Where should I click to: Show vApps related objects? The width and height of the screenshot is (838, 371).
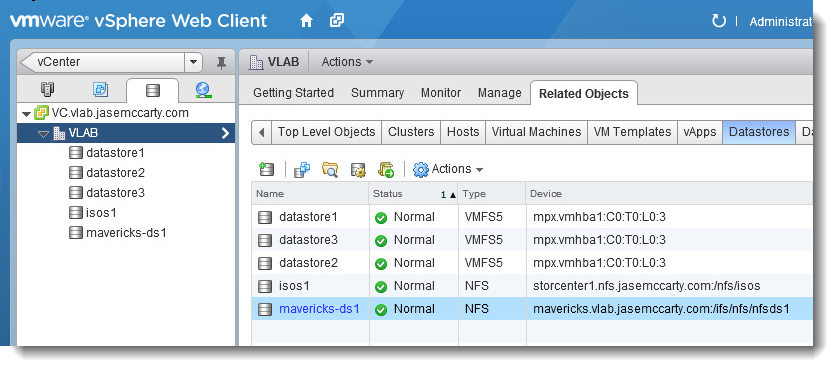tap(700, 132)
